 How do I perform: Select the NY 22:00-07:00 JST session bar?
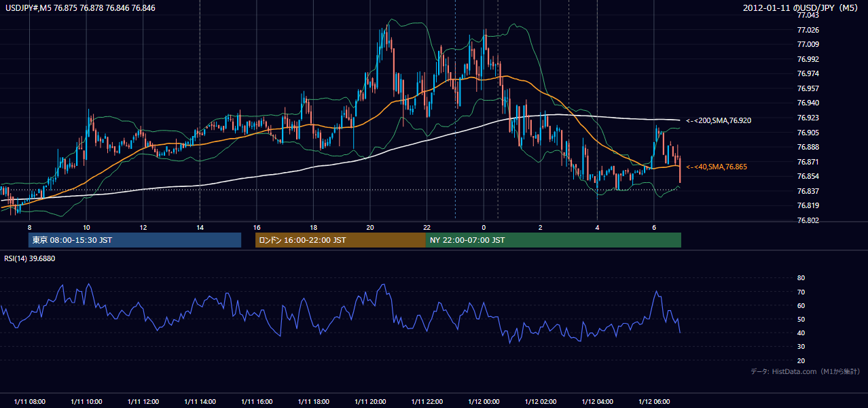pyautogui.click(x=554, y=240)
